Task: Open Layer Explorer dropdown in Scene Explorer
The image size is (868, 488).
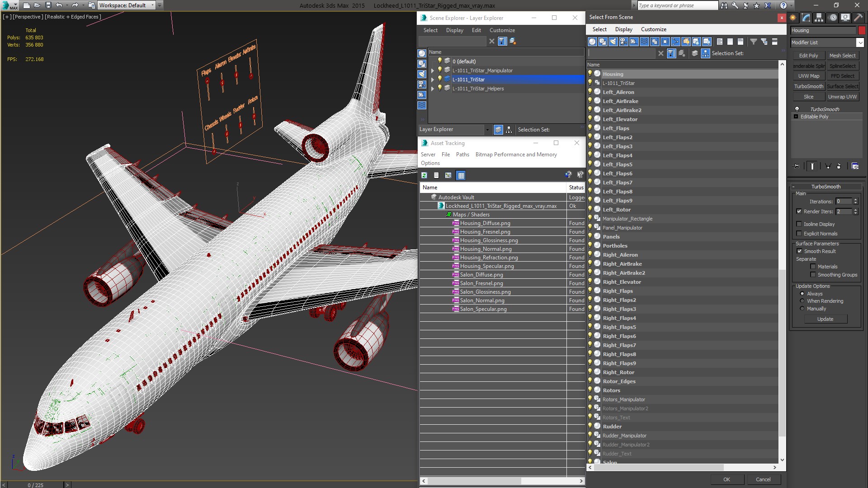Action: [487, 130]
